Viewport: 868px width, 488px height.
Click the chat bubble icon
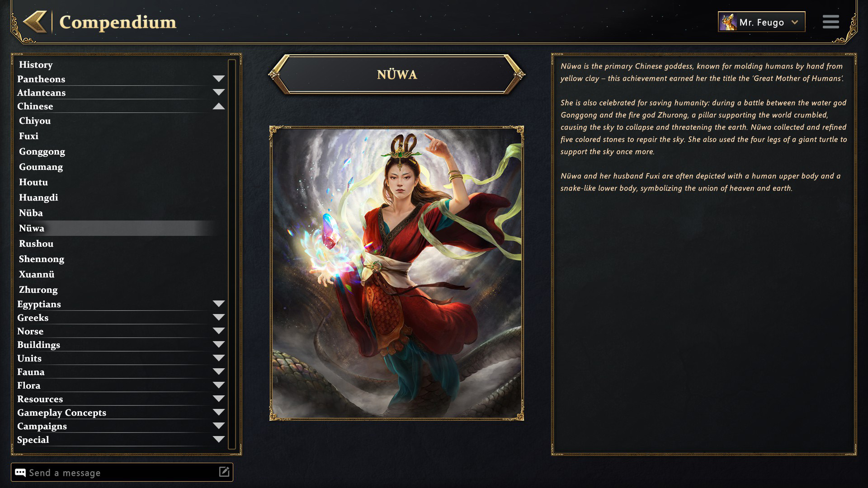[20, 473]
